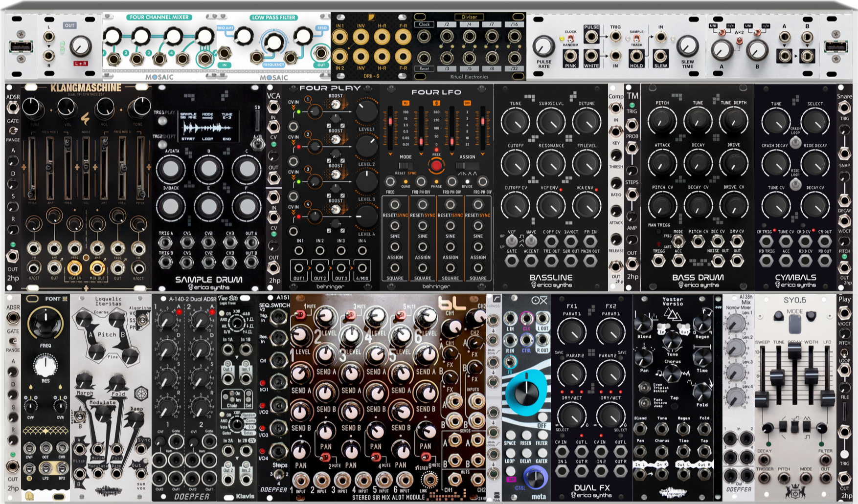Flip the MODE TRIG/GATE switch on Bass Drum
This screenshot has height=504, width=858.
(678, 241)
